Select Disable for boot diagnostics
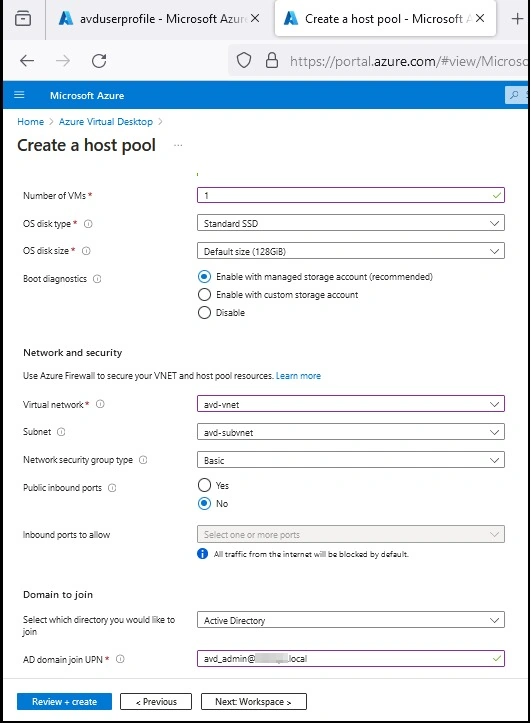 click(x=204, y=313)
